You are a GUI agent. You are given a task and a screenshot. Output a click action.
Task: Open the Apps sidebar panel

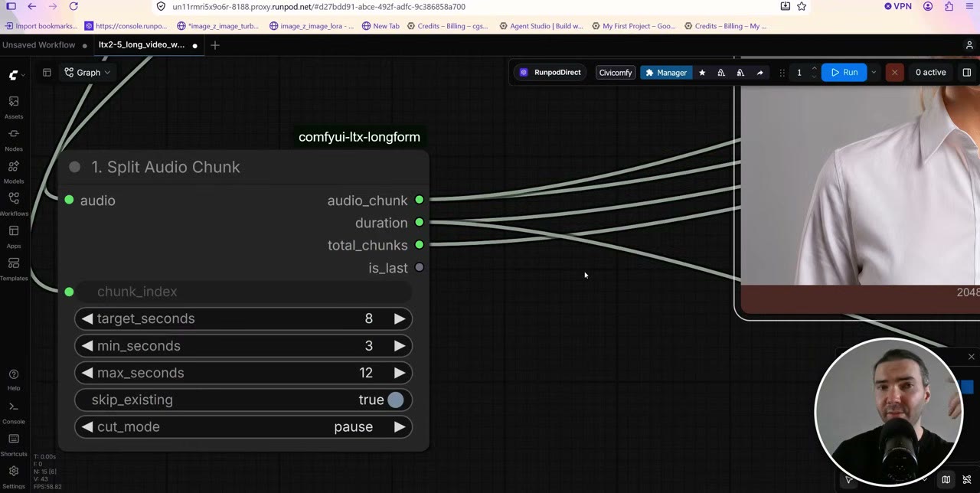pos(13,237)
